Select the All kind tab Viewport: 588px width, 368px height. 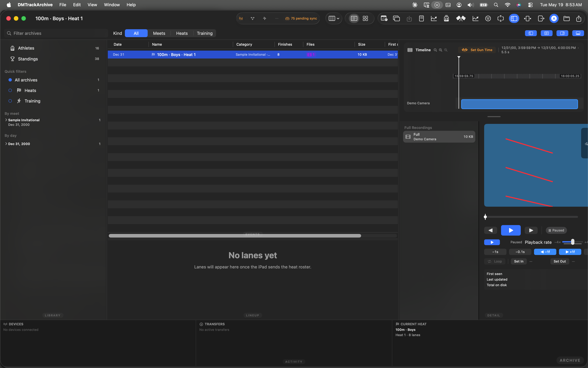click(136, 33)
